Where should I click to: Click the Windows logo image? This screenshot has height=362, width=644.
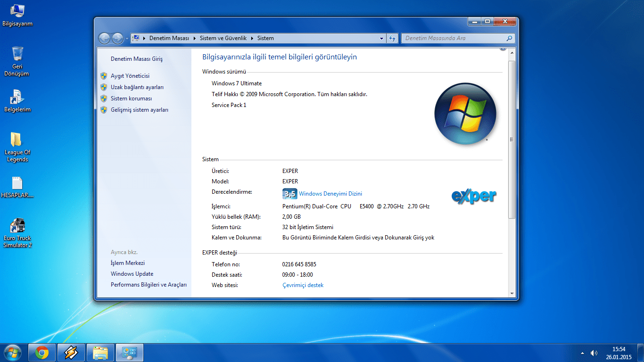tap(465, 114)
